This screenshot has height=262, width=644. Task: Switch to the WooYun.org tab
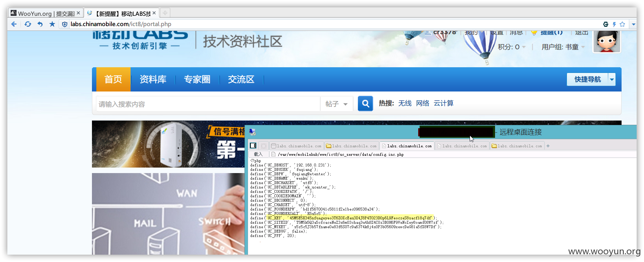[x=45, y=13]
